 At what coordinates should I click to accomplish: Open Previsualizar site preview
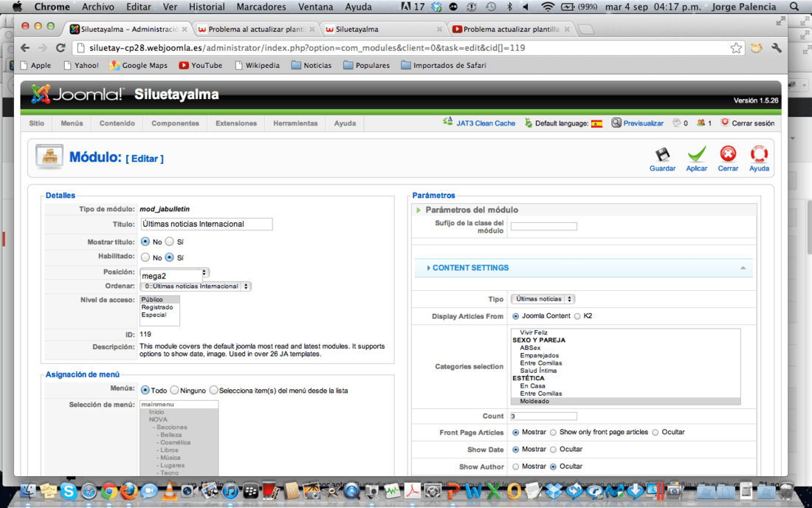[x=643, y=123]
